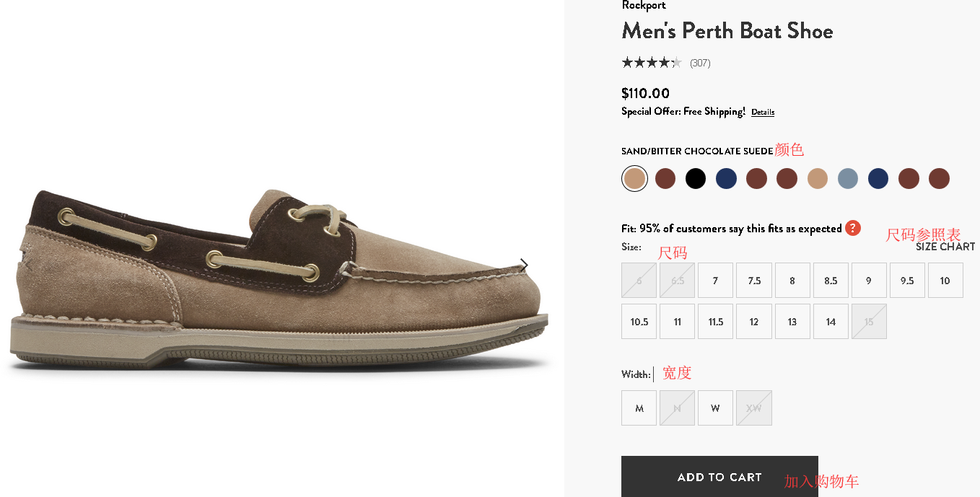Select width W

pos(715,408)
